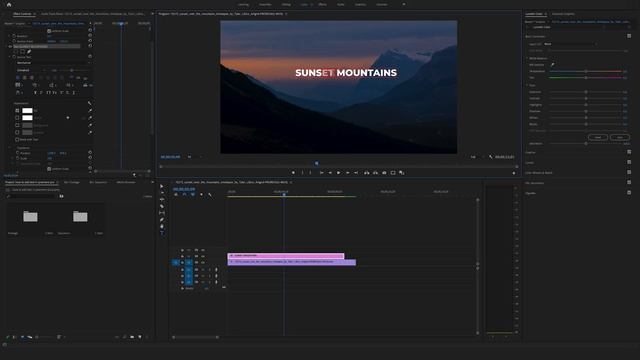Click the Fill color eyedropper
Screen dimensions: 640x360
point(90,111)
